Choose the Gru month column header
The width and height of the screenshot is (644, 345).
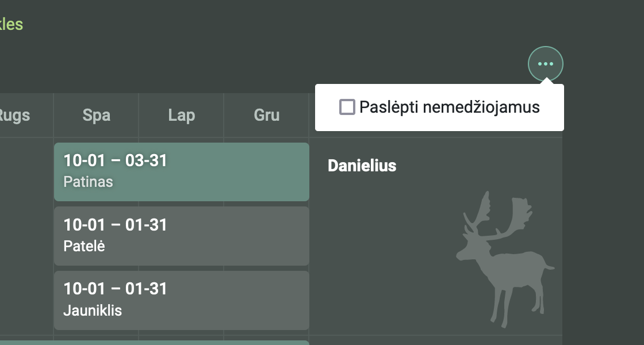tap(266, 115)
